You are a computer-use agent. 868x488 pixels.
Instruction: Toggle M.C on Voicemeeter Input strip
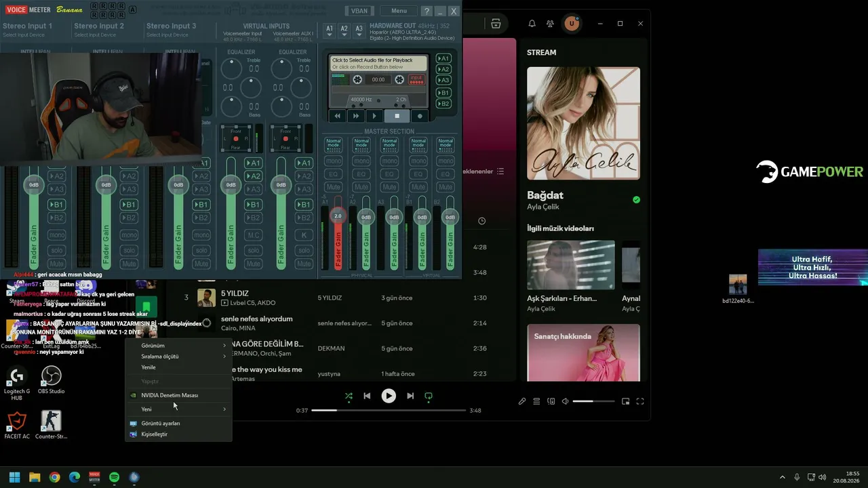click(253, 235)
